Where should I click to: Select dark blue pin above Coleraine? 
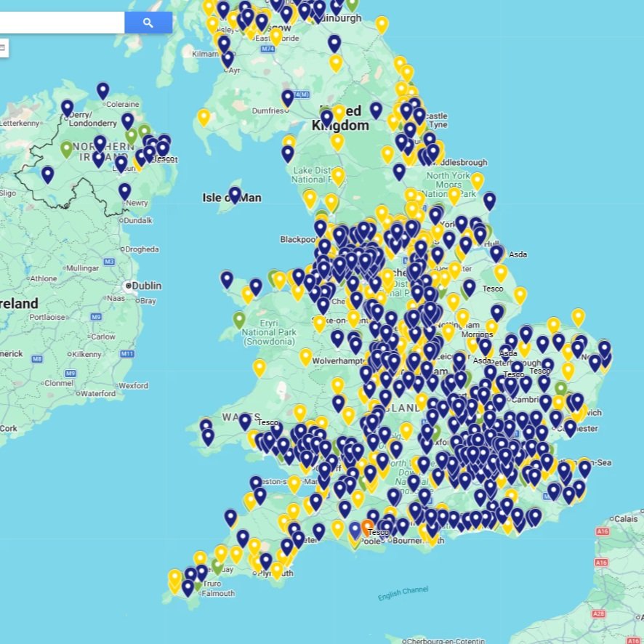click(x=102, y=91)
